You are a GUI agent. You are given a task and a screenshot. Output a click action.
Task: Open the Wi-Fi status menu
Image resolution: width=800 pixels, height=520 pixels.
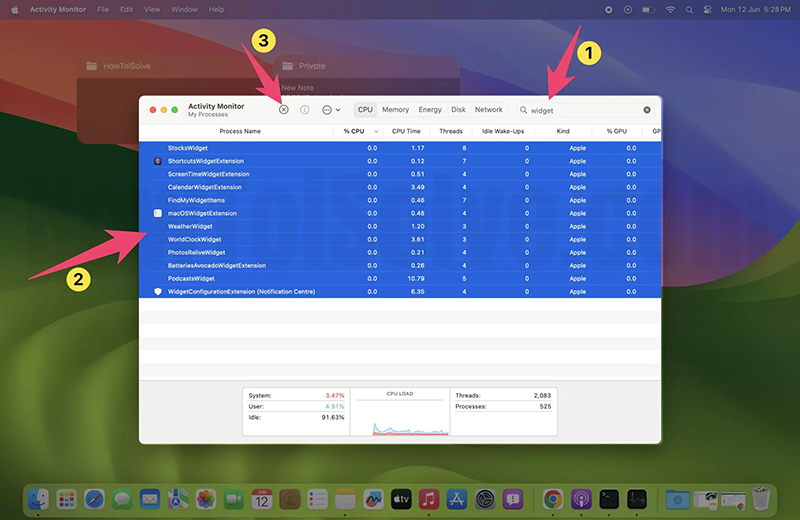pyautogui.click(x=670, y=9)
